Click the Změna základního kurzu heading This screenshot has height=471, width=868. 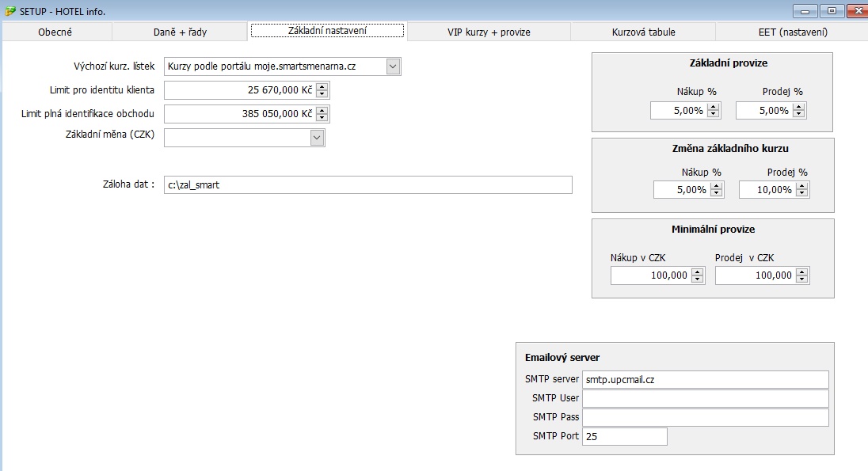pyautogui.click(x=730, y=148)
